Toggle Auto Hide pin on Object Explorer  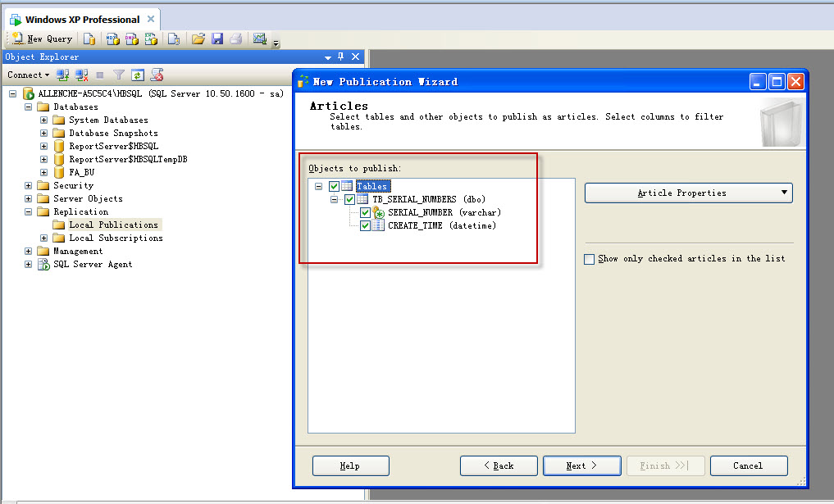[x=341, y=57]
